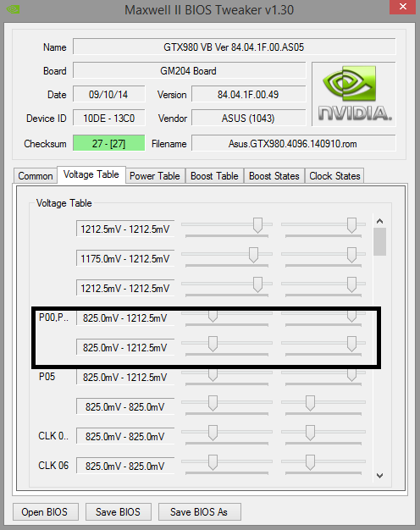
Task: Click the Board field GM204 Board
Action: click(189, 70)
